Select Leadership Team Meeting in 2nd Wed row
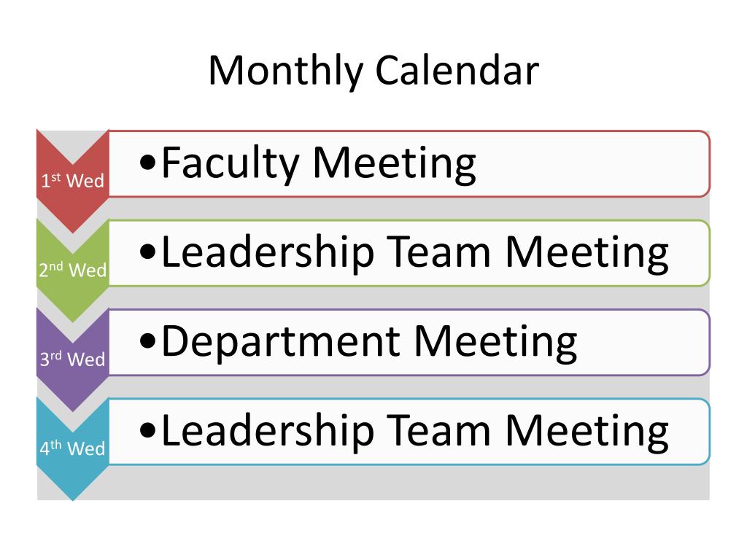 point(415,253)
